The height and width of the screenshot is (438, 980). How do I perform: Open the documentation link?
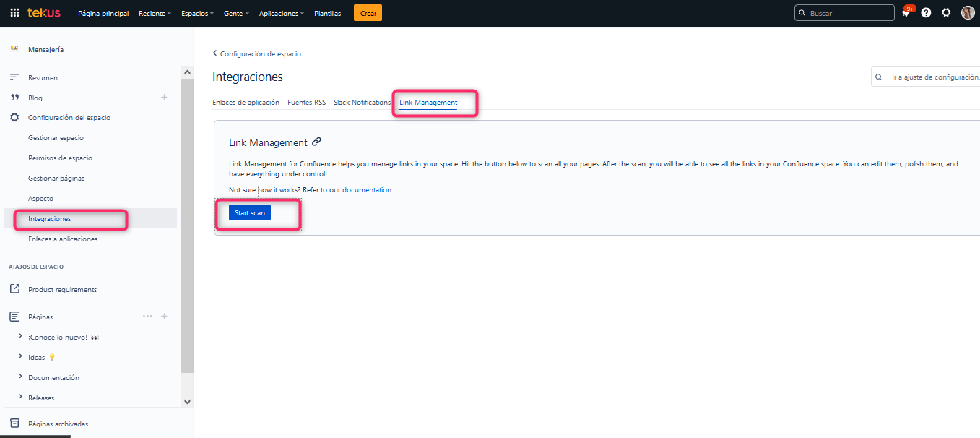(367, 190)
